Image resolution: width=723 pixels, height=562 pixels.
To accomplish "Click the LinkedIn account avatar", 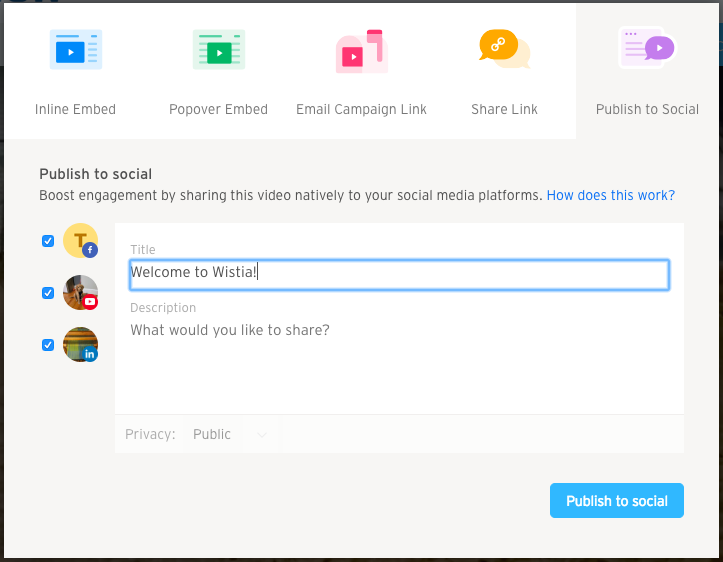I will pos(80,344).
